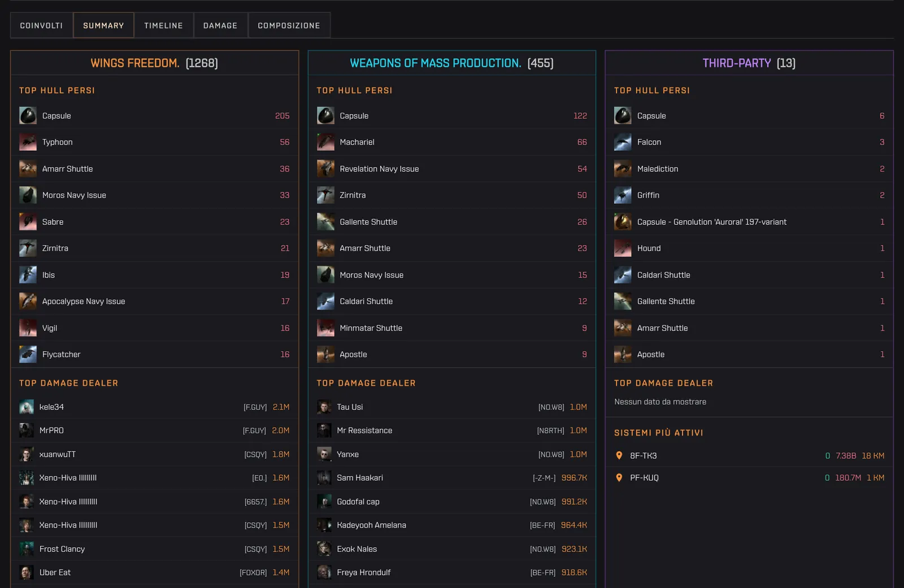The height and width of the screenshot is (588, 904).
Task: Click the map pin icon beside 8F-TK3
Action: click(619, 456)
